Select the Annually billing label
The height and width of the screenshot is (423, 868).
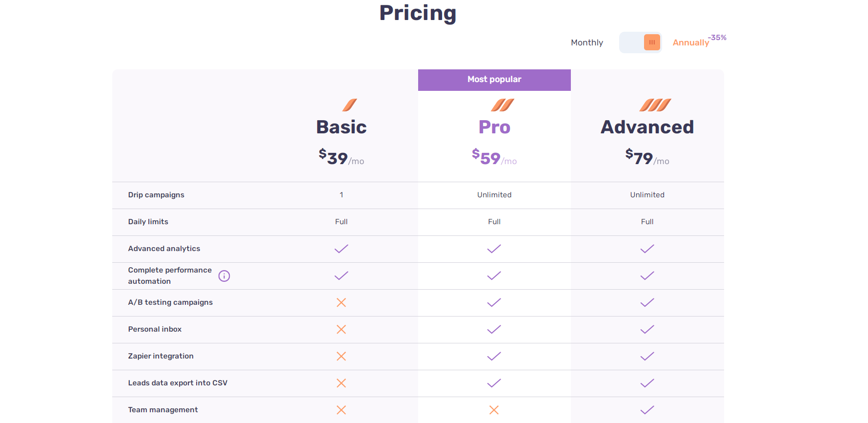click(691, 42)
